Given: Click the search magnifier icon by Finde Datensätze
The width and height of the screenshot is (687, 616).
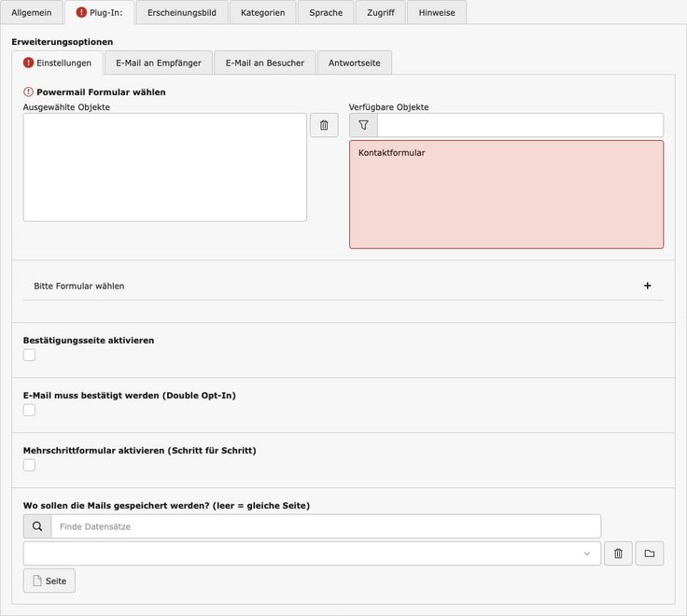Looking at the screenshot, I should click(x=37, y=526).
